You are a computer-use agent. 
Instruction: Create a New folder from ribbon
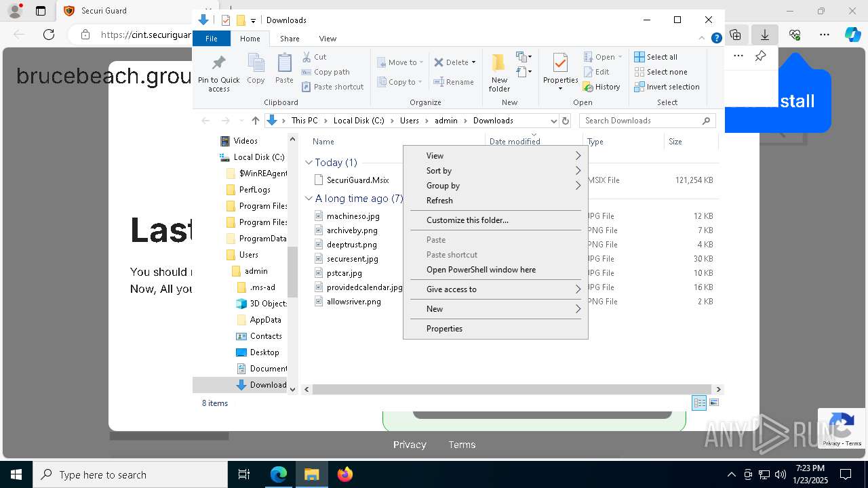click(499, 73)
